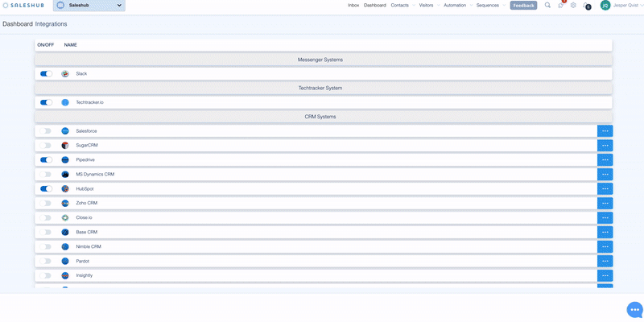Open the more options button for Nimble CRM
This screenshot has height=322, width=644.
pyautogui.click(x=605, y=247)
